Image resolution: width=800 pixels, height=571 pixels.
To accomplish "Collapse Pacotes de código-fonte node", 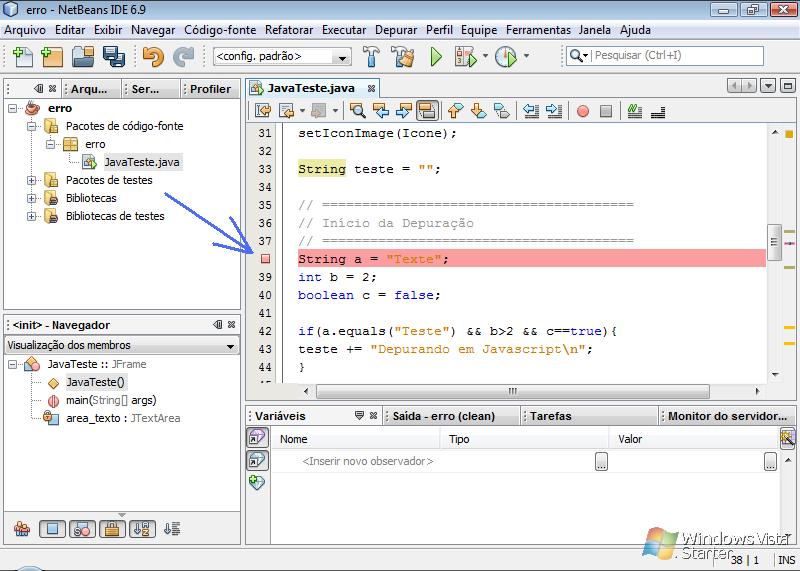I will click(32, 126).
